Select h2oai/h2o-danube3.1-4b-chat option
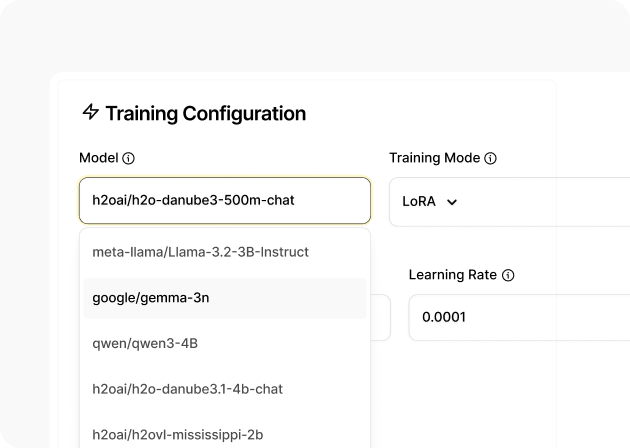The height and width of the screenshot is (448, 630). tap(180, 389)
